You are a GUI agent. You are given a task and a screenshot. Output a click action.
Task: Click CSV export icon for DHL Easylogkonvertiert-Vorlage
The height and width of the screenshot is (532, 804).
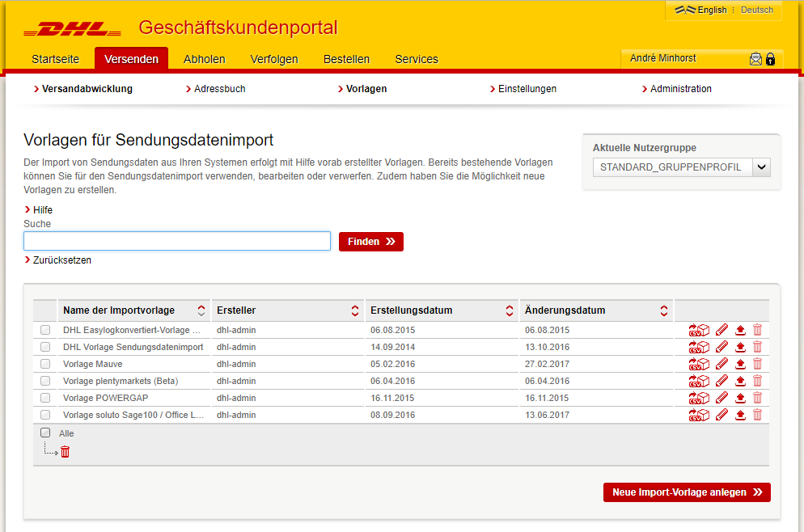click(699, 330)
